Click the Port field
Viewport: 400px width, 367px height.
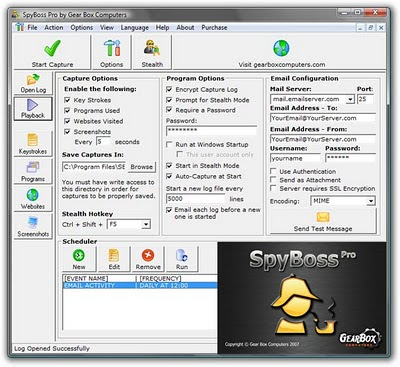pyautogui.click(x=365, y=99)
